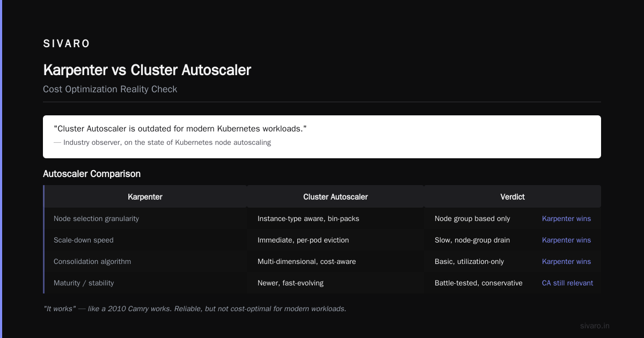Click cell "Battle-tested, conservative"

479,283
